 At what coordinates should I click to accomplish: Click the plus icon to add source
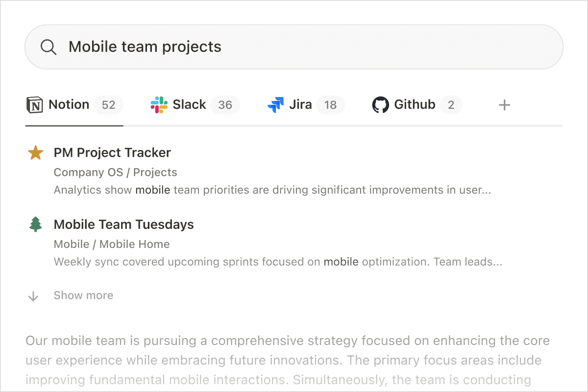coord(504,105)
